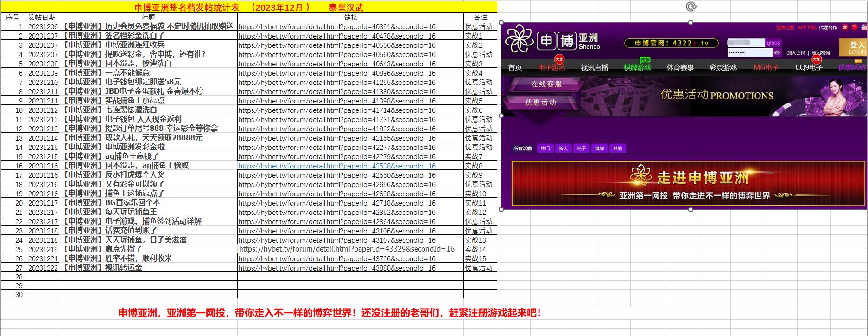868x336 pixels.
Task: Select the title cell 话费充值到账了
Action: click(x=148, y=231)
